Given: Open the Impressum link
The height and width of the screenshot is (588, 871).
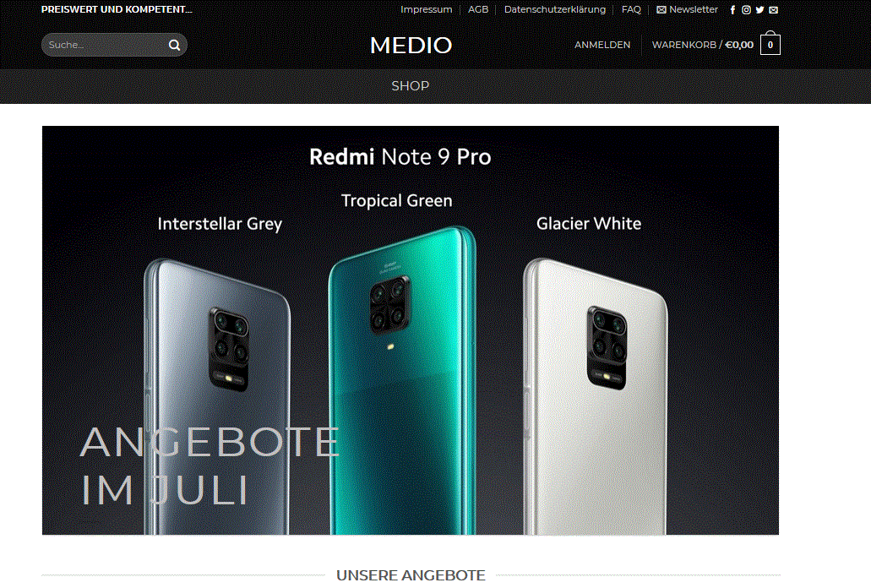Looking at the screenshot, I should 426,9.
